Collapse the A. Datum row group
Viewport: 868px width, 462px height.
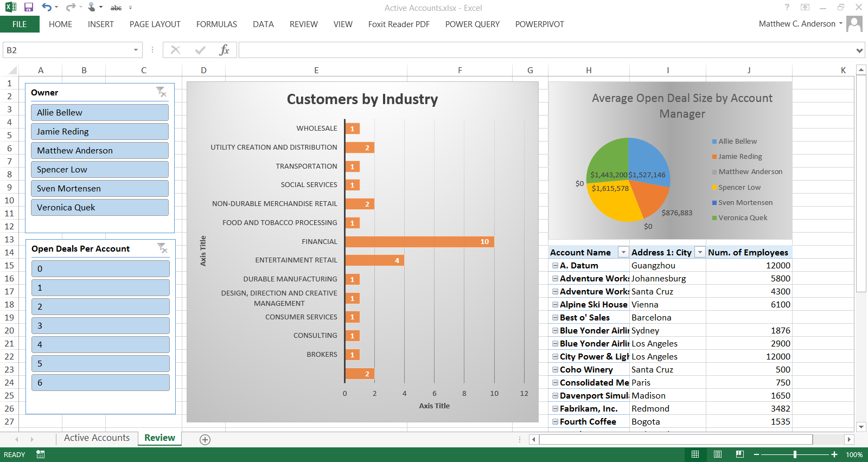click(x=555, y=266)
